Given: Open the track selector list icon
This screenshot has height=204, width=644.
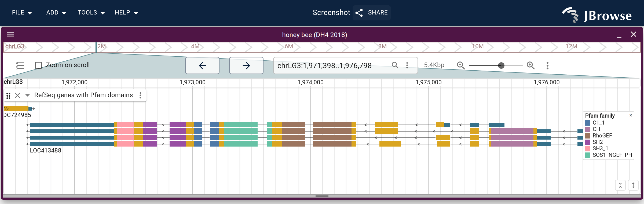Looking at the screenshot, I should pos(20,65).
